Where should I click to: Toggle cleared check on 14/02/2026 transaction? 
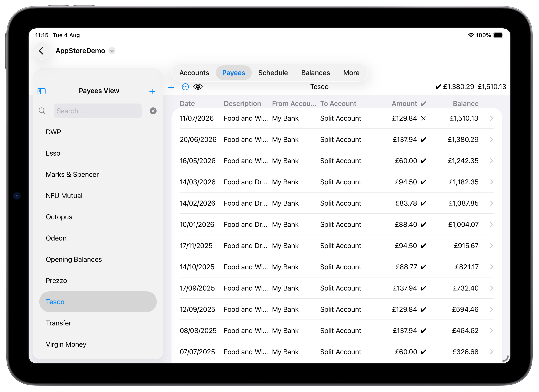coord(423,203)
